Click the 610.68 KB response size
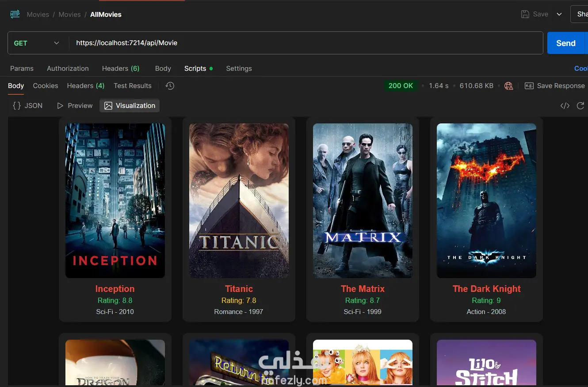 [476, 86]
